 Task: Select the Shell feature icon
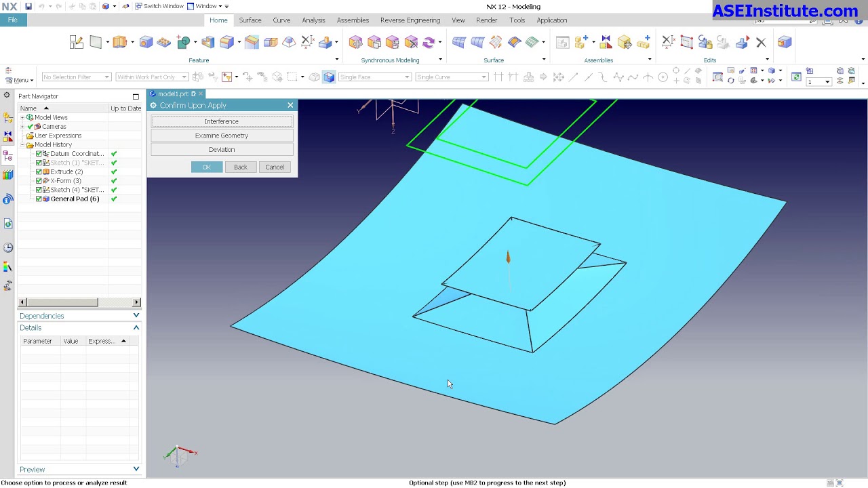[x=208, y=43]
